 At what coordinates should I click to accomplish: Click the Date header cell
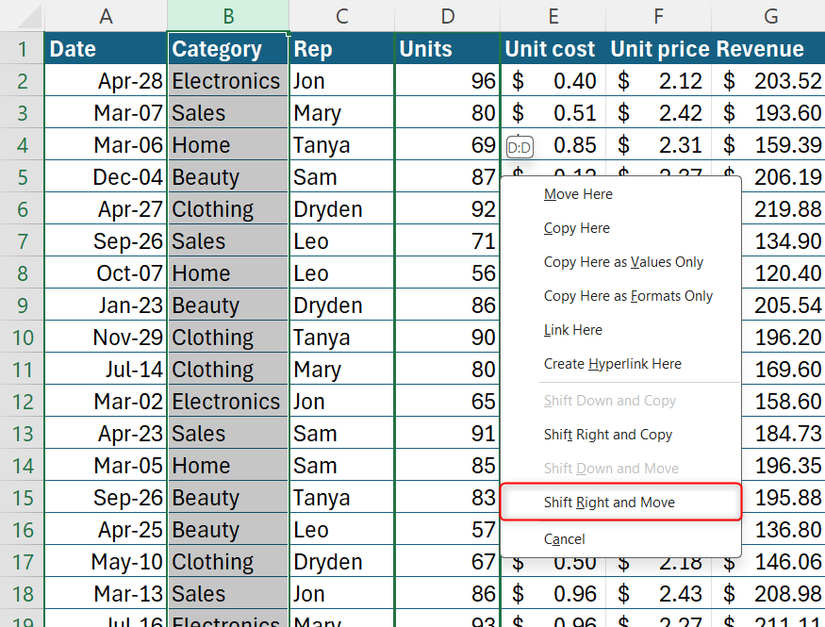106,48
